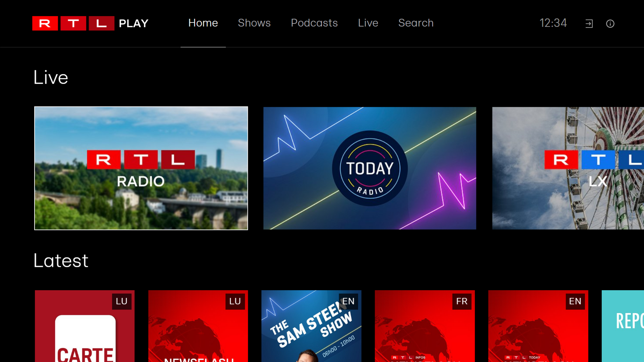
Task: Open the login arrow icon
Action: point(589,23)
